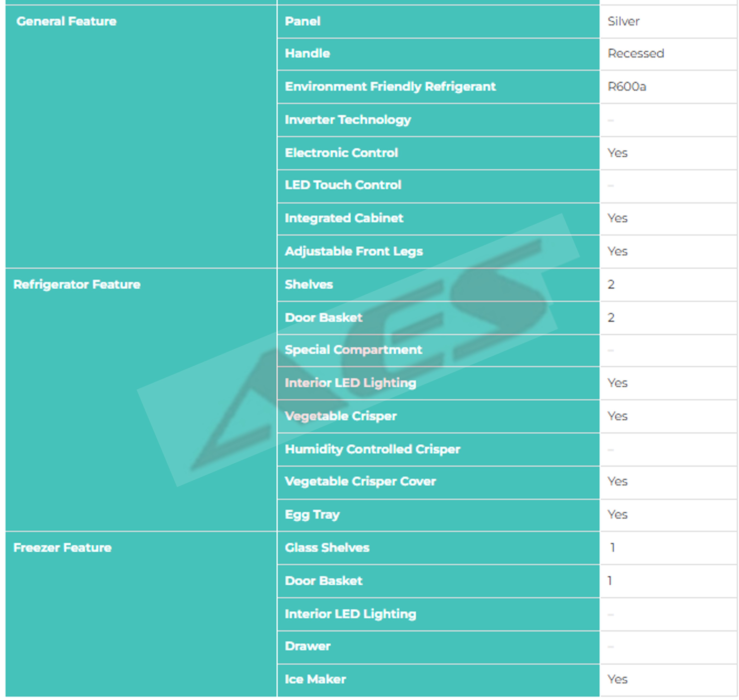
Task: Click the General Feature heading cell
Action: click(x=66, y=21)
